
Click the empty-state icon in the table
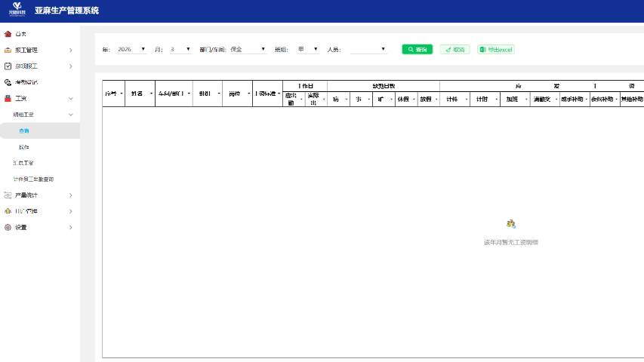[511, 224]
